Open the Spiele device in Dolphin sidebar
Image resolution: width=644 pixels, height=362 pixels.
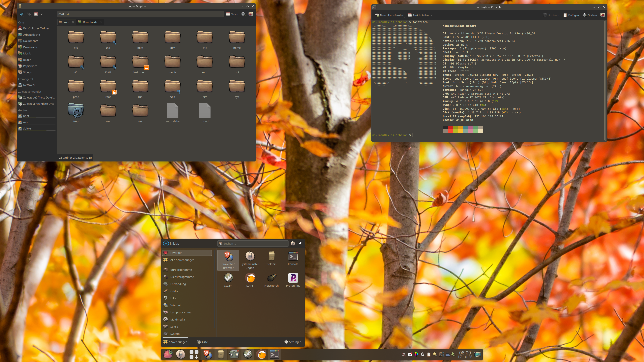37,129
